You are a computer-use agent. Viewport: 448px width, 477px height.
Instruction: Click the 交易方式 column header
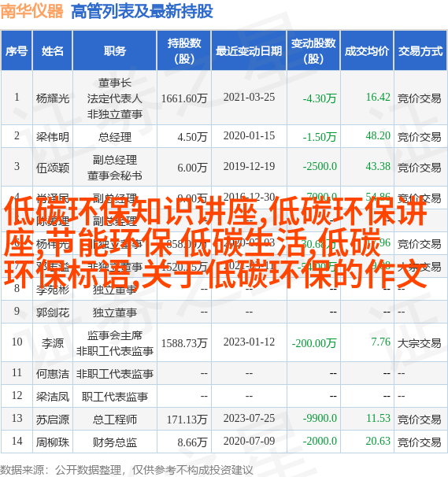pyautogui.click(x=420, y=51)
